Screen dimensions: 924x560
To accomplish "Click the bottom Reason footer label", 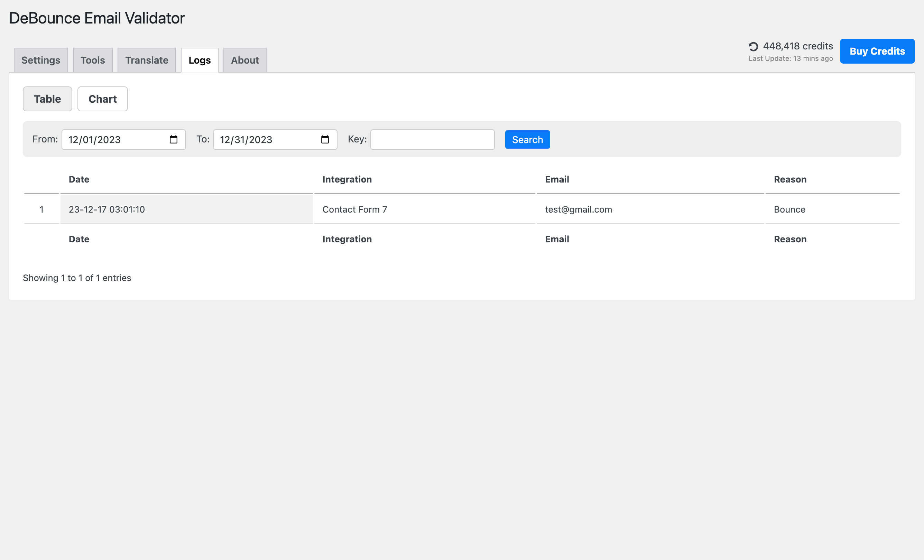I will [x=790, y=239].
